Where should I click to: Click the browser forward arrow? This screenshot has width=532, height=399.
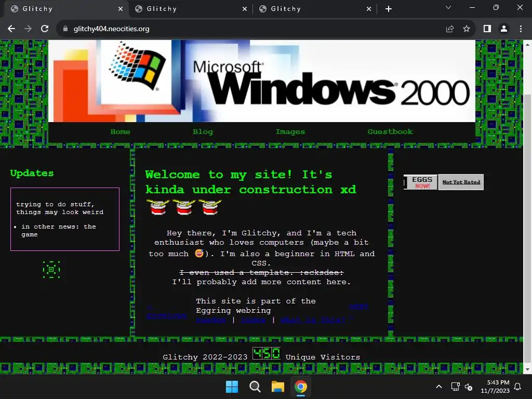tap(28, 29)
